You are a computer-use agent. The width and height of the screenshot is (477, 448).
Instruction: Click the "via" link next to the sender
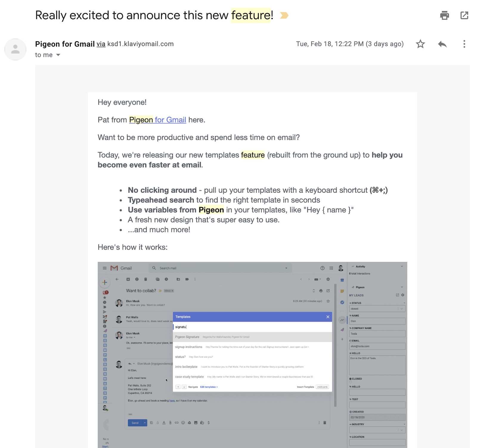click(101, 44)
